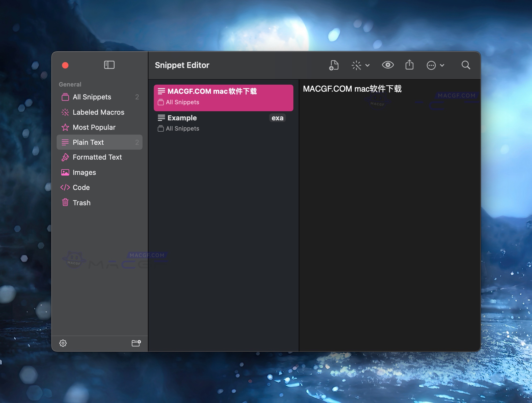Select Most Popular in sidebar
This screenshot has width=532, height=403.
tap(94, 127)
